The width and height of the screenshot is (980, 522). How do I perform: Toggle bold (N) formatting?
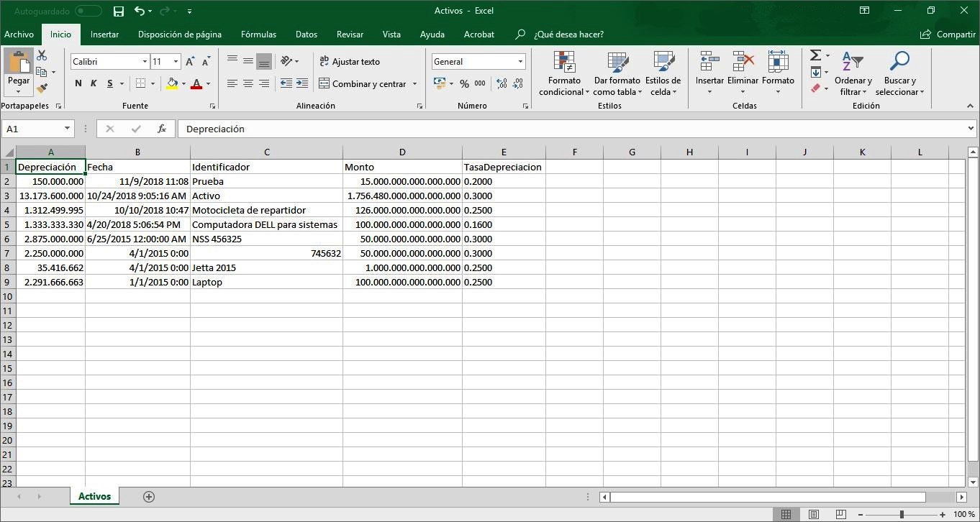pyautogui.click(x=78, y=84)
